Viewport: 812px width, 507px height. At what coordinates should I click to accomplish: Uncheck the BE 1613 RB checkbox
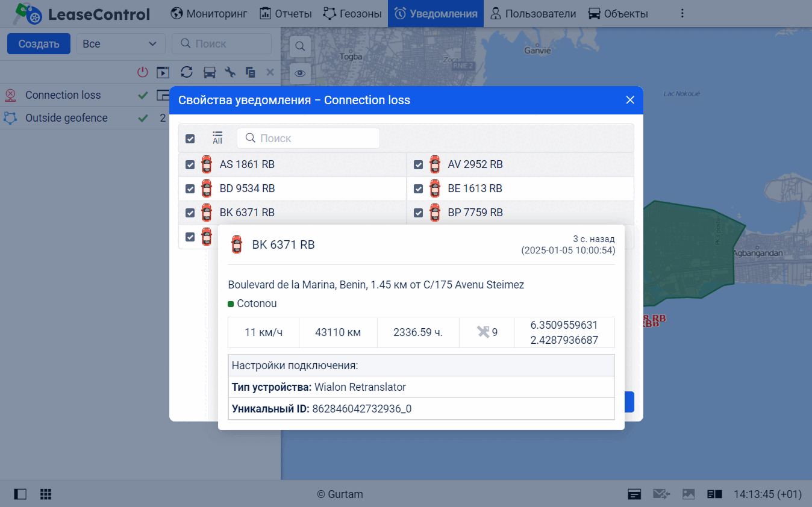pyautogui.click(x=419, y=188)
